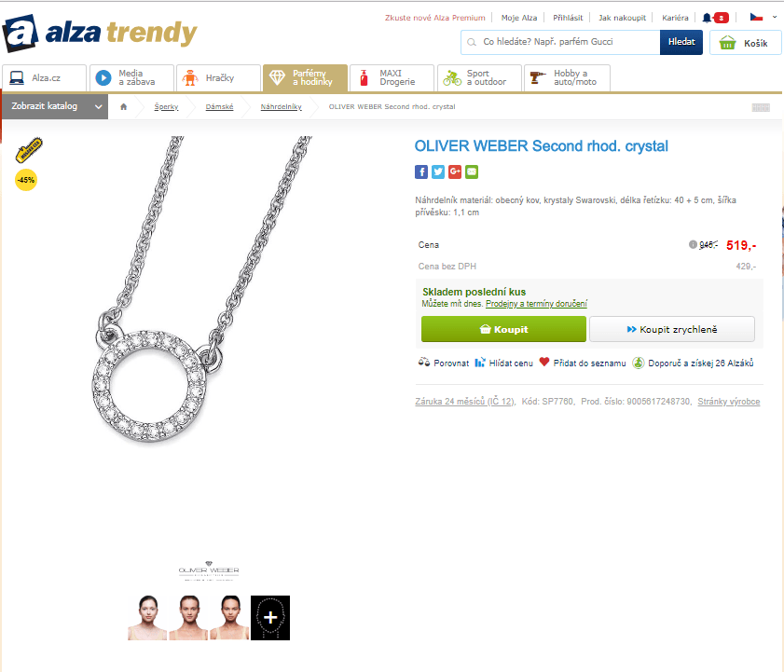
Task: Click the heart icon Přidat do seznamu
Action: click(544, 362)
